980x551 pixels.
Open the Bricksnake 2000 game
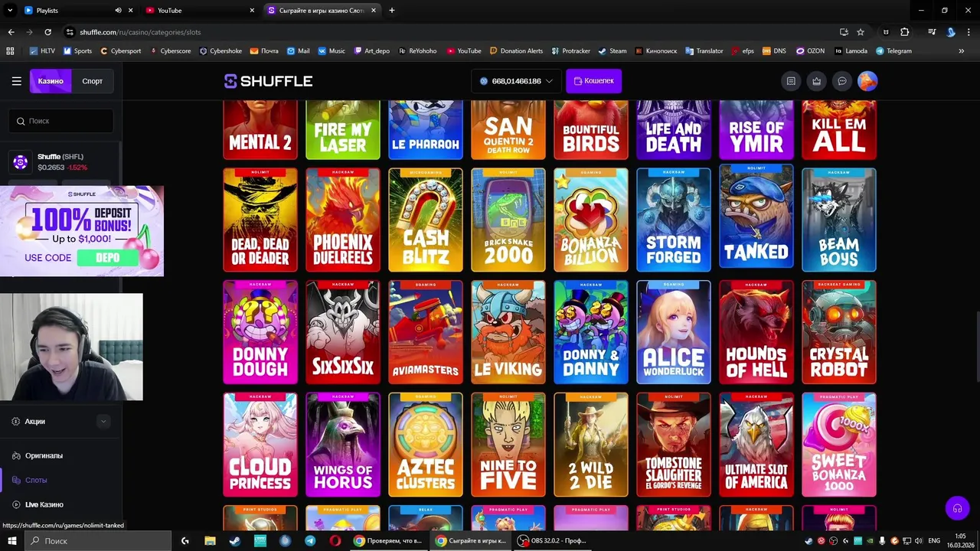508,220
